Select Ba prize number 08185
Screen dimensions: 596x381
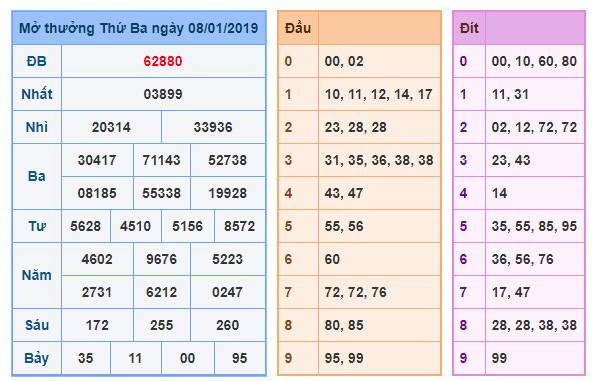coord(97,193)
